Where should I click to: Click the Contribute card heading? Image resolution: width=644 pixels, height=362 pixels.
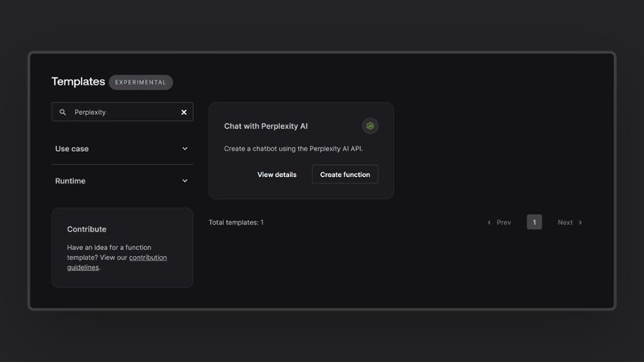pos(87,229)
